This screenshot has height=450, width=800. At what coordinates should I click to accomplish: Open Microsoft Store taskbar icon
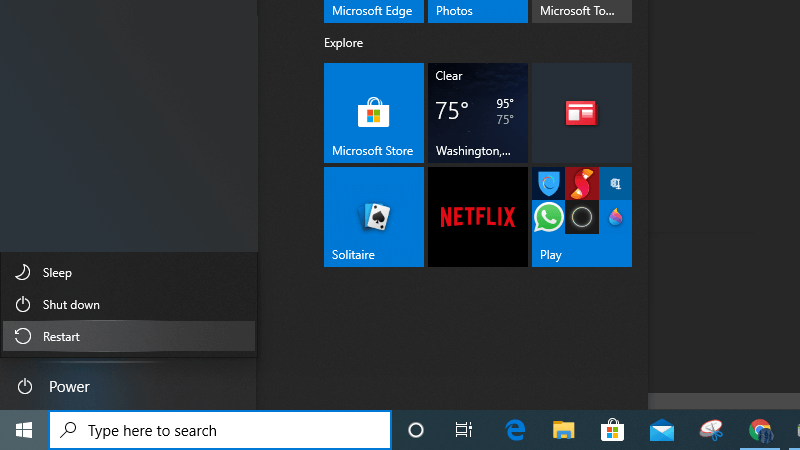(x=612, y=430)
